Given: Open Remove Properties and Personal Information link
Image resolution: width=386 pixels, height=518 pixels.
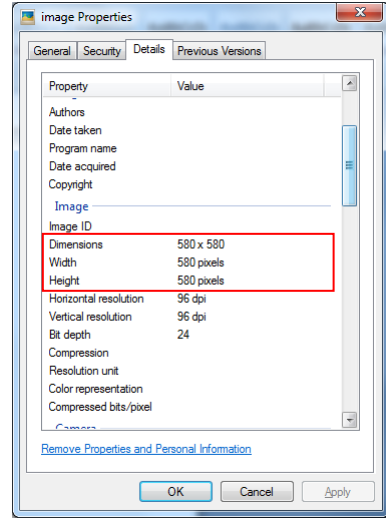Looking at the screenshot, I should click(146, 449).
